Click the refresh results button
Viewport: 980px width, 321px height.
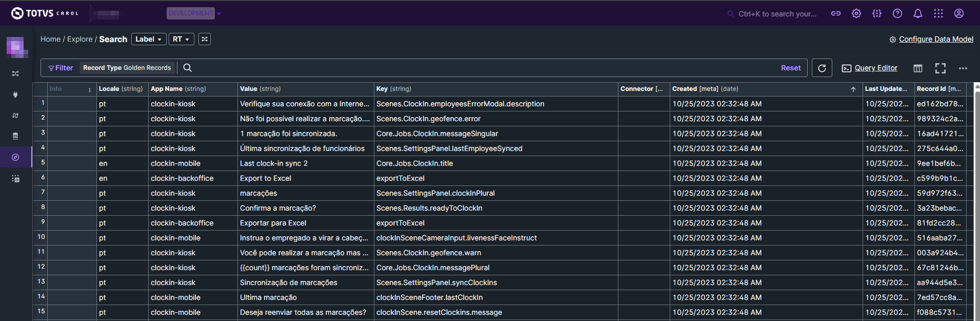pyautogui.click(x=822, y=68)
